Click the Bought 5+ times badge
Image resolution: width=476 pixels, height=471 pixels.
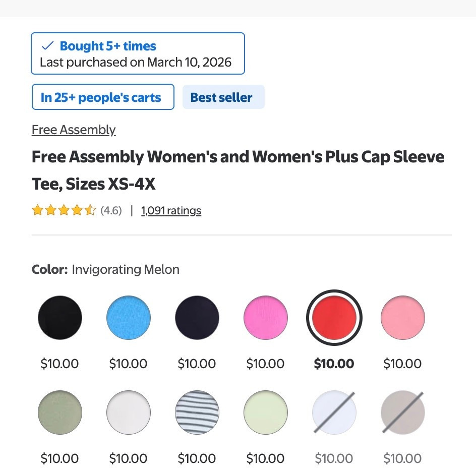(x=107, y=46)
